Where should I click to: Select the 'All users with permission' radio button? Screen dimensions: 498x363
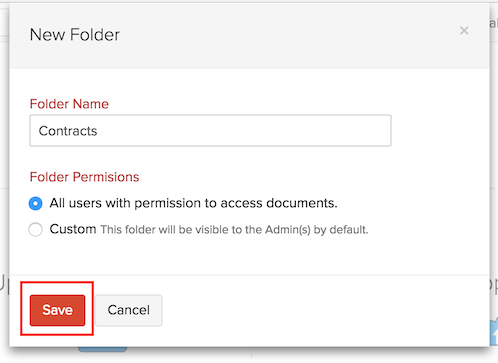click(x=35, y=203)
